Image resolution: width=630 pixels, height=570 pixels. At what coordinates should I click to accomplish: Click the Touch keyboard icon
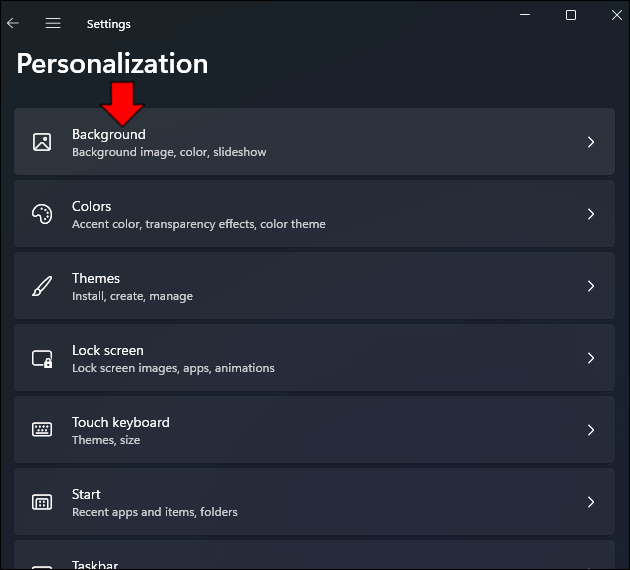tap(42, 430)
